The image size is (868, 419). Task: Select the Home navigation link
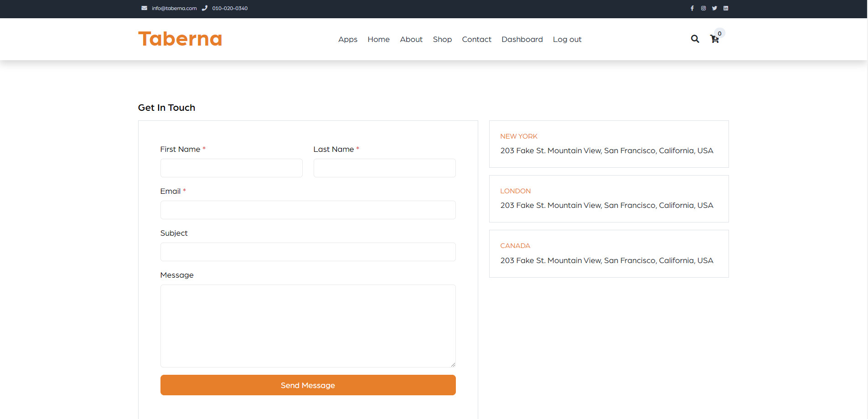[x=378, y=39]
